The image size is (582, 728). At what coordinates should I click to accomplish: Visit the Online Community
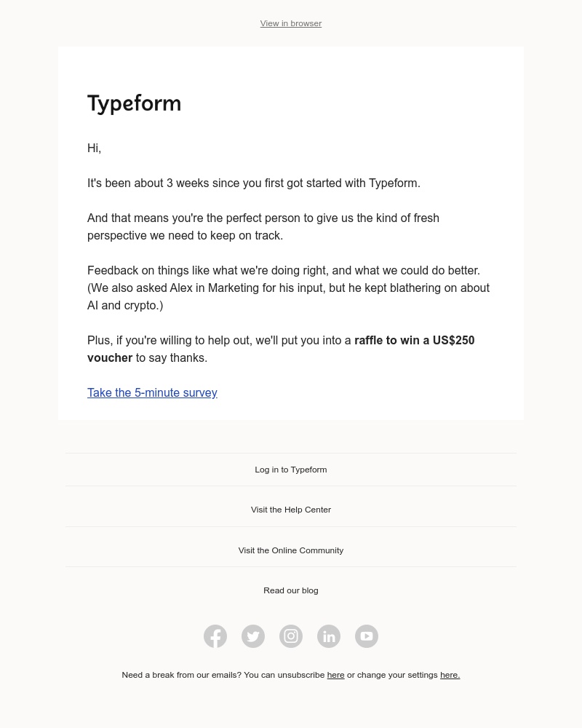click(291, 550)
